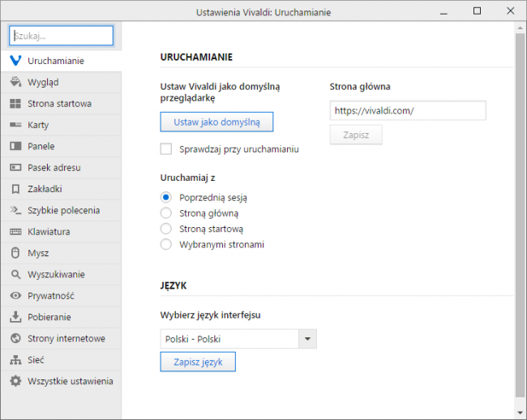Click the Vivaldi logo icon beside Uruchamianie
The image size is (527, 420).
point(15,61)
